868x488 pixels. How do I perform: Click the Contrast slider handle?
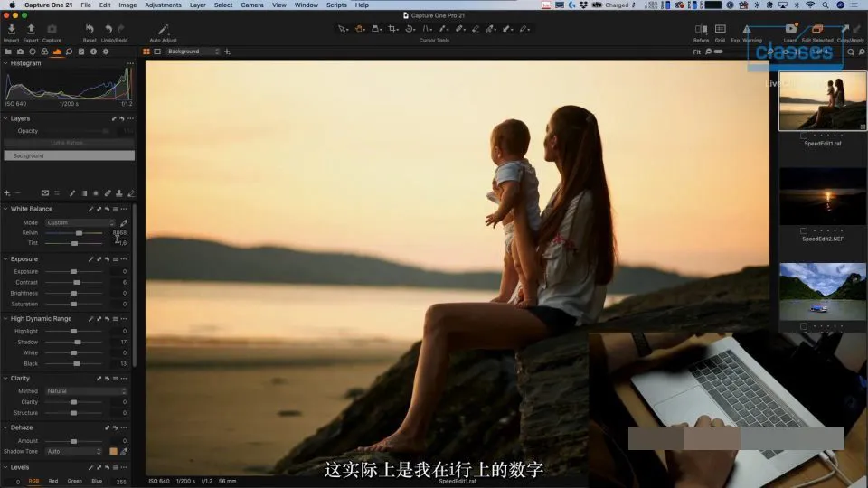coord(77,283)
